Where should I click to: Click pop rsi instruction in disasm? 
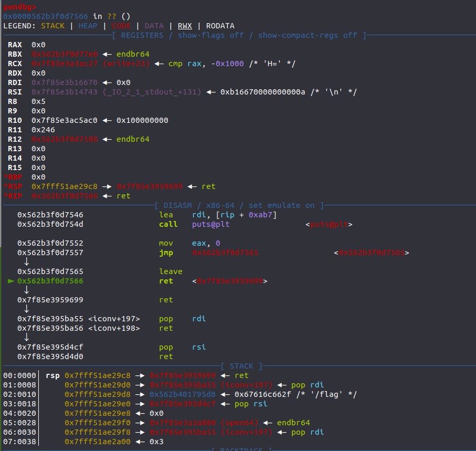[x=183, y=347]
